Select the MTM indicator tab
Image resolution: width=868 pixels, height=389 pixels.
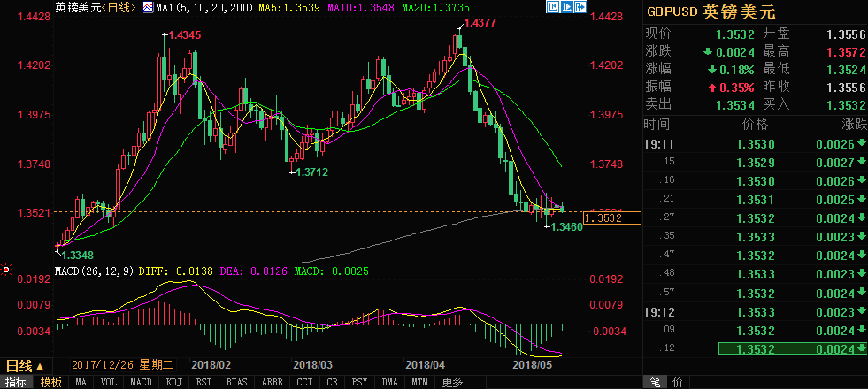419,382
